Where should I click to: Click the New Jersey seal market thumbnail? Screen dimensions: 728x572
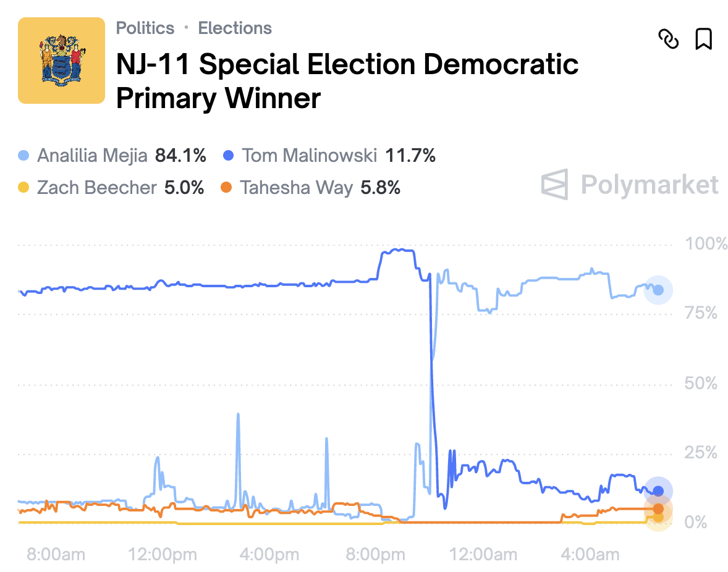pyautogui.click(x=61, y=61)
